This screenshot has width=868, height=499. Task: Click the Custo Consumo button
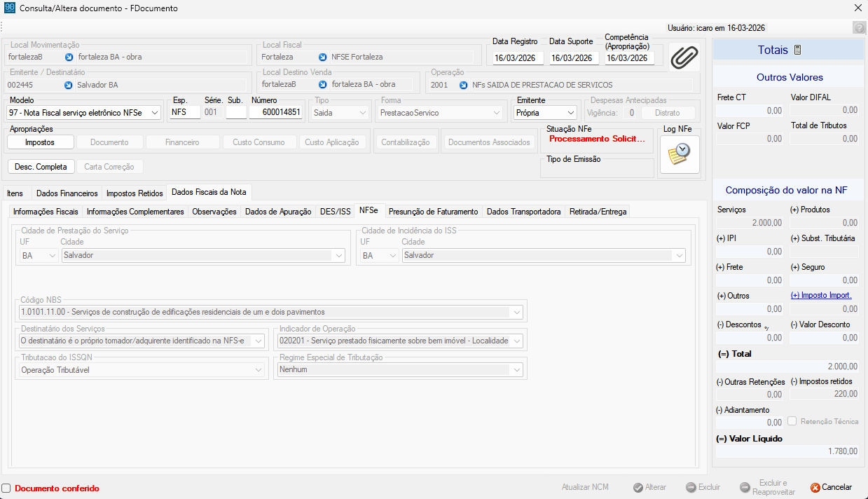[259, 142]
